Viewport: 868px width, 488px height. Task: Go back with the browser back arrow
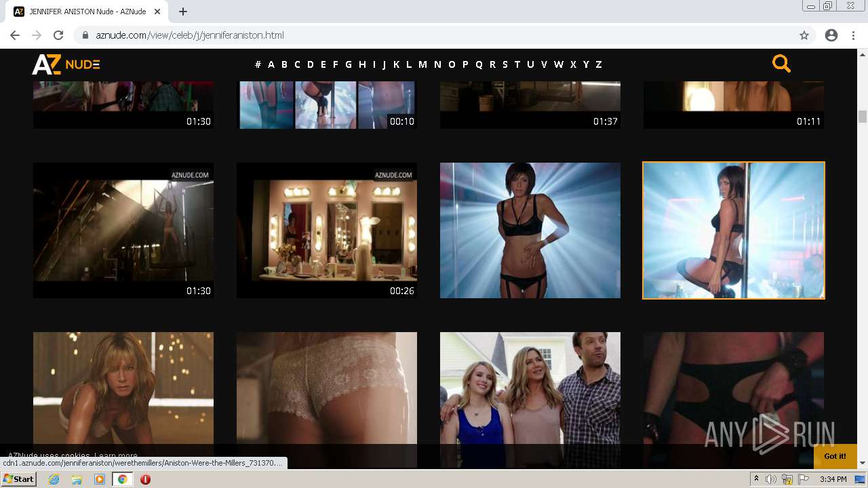click(x=15, y=35)
